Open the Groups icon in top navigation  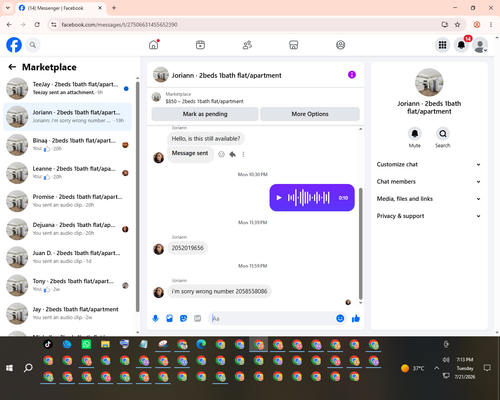click(x=340, y=45)
